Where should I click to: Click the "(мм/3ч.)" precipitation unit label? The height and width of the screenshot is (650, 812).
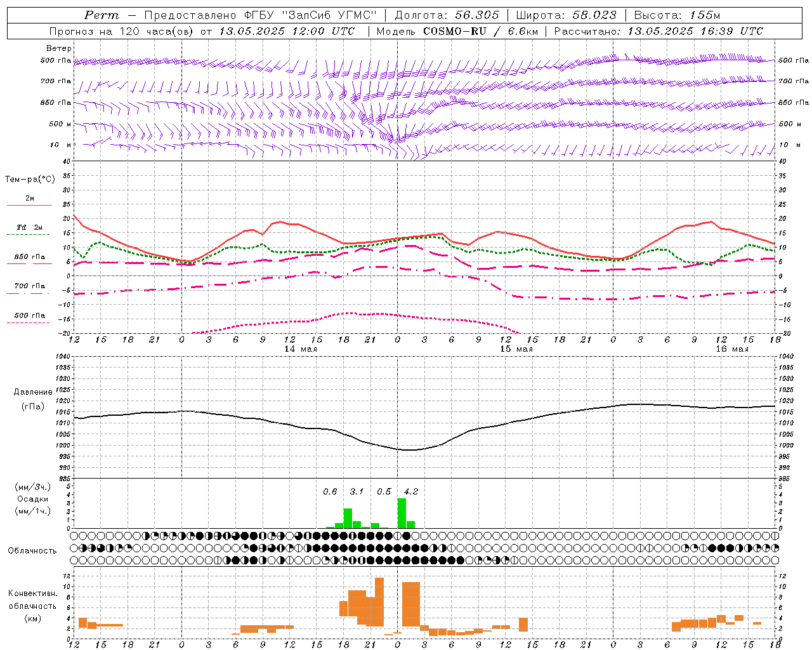33,487
